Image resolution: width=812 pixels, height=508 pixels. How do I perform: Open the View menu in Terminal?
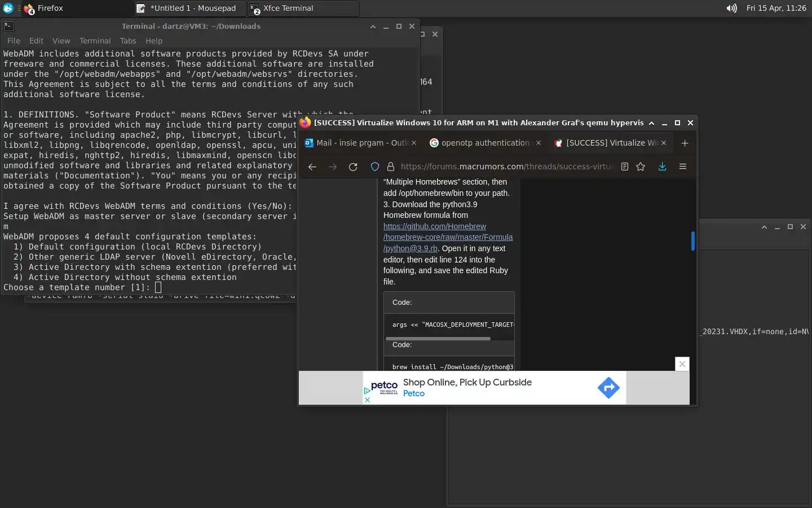(x=61, y=41)
